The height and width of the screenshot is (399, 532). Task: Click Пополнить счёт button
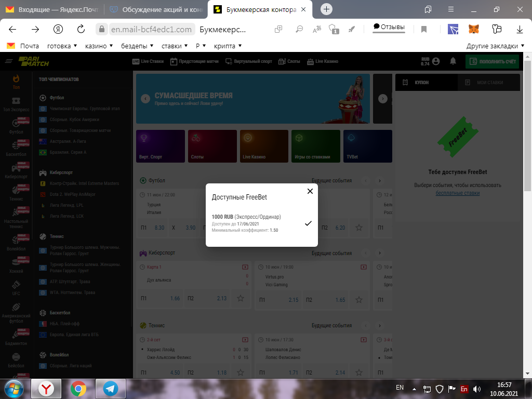tap(493, 61)
